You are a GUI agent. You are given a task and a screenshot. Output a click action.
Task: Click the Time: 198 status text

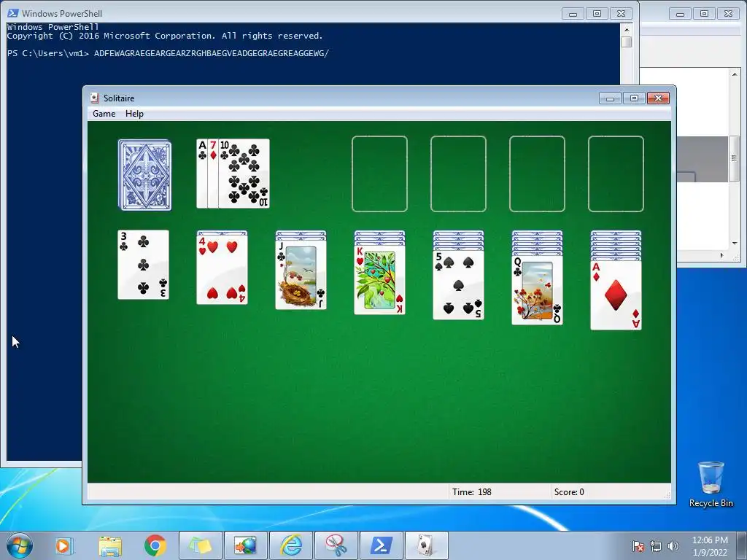pos(472,492)
